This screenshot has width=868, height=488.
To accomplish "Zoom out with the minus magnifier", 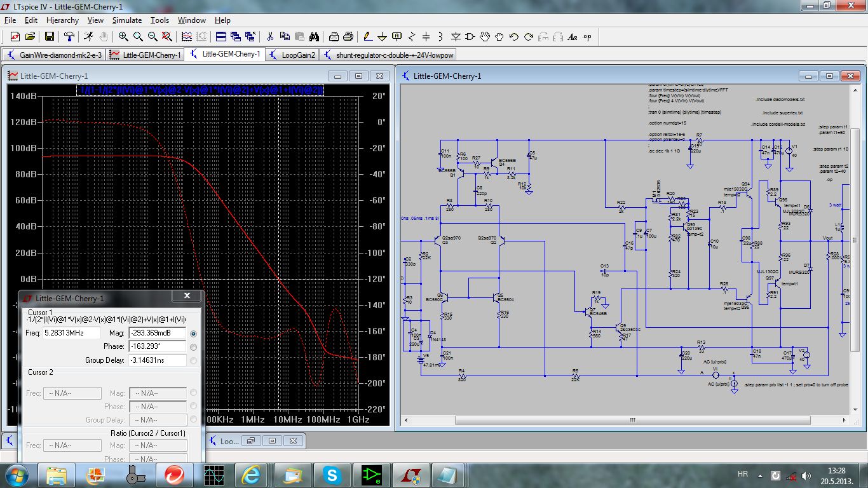I will point(153,37).
